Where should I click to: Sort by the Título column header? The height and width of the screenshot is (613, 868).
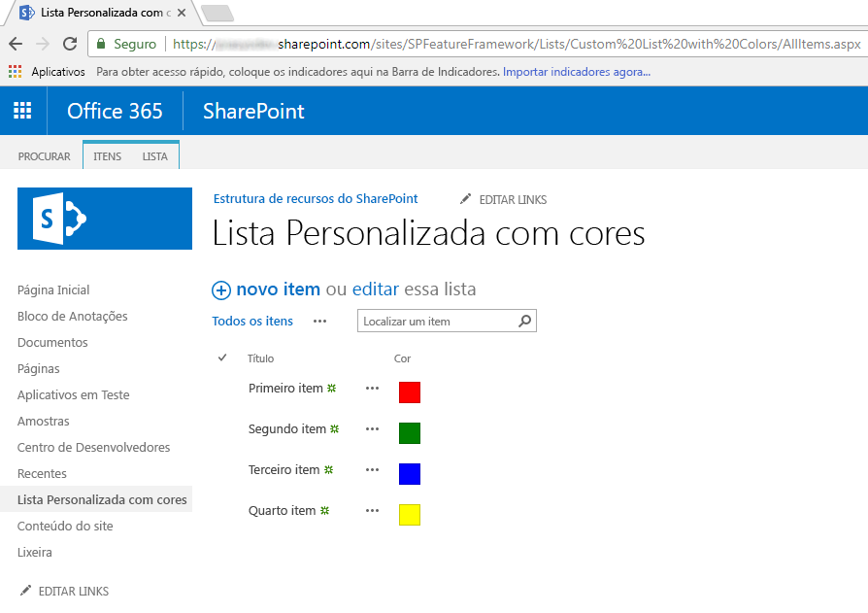pyautogui.click(x=260, y=358)
